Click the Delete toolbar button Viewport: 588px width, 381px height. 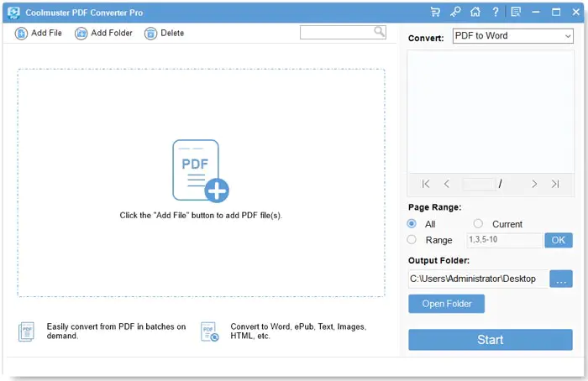[x=165, y=34]
